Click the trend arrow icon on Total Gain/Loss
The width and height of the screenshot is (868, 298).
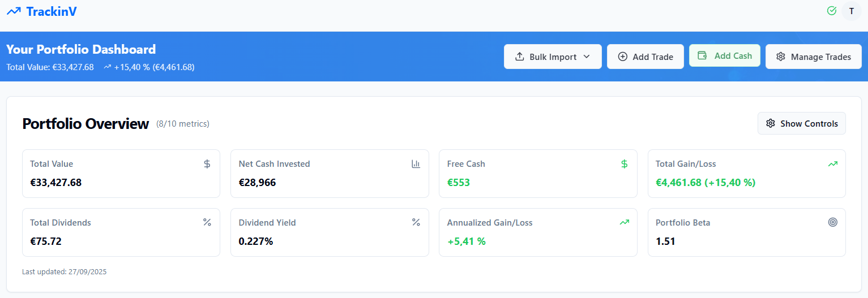tap(833, 164)
